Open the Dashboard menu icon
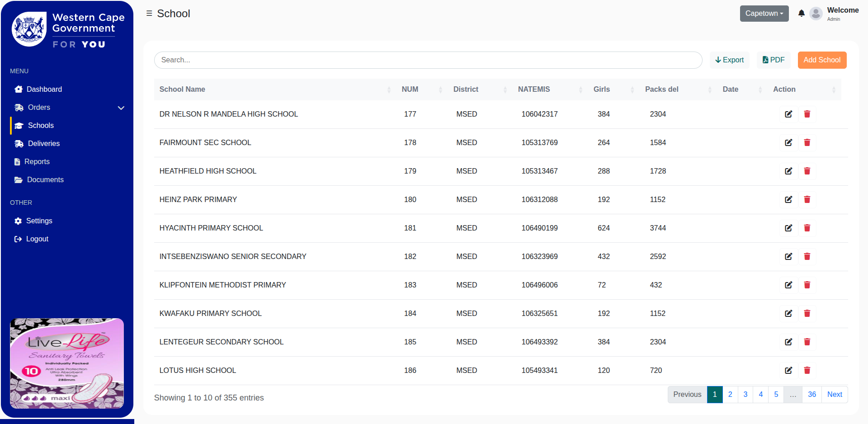 [x=19, y=89]
